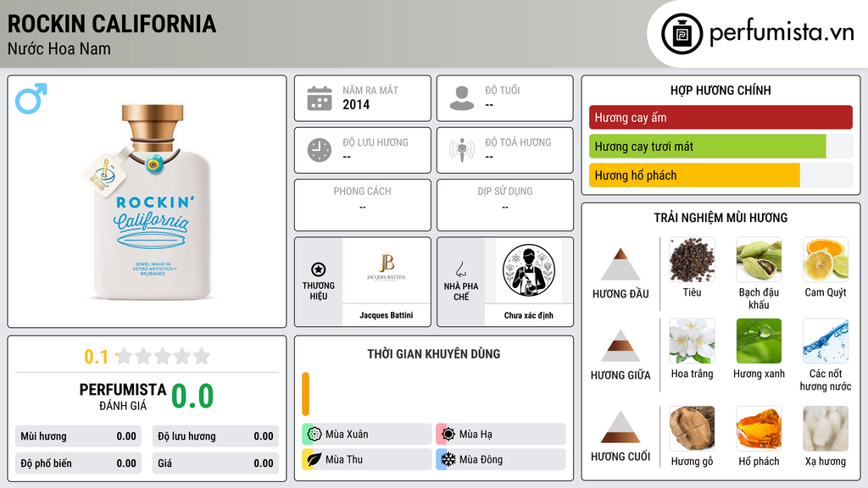This screenshot has width=868, height=488.
Task: Click the Độ phổ biến 0.00 score row
Action: [78, 463]
